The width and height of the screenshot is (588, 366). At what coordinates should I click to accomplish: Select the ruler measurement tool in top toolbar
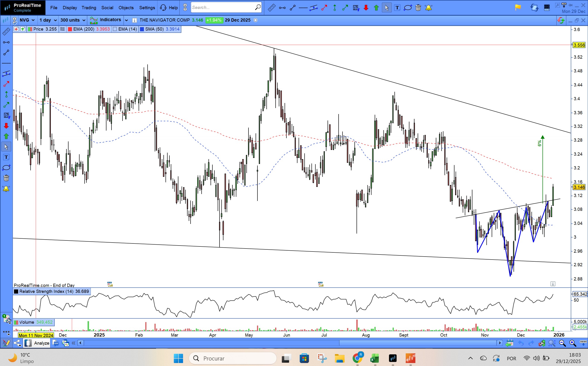pyautogui.click(x=271, y=8)
